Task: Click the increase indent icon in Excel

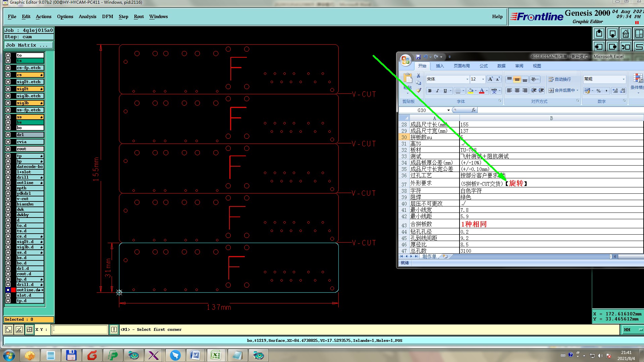Action: (x=541, y=90)
